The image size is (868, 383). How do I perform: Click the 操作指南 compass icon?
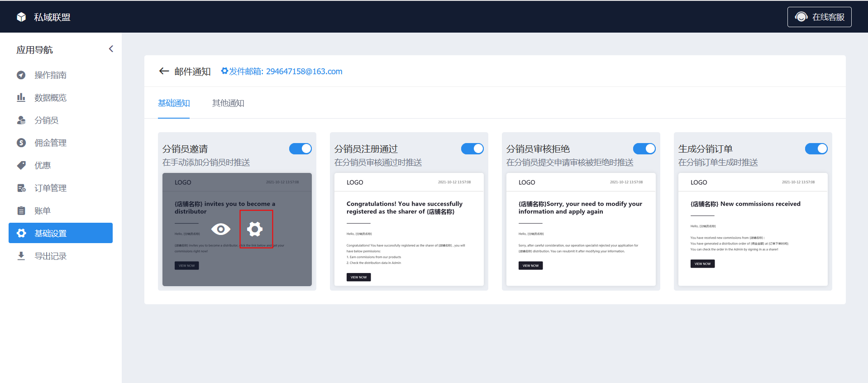(x=21, y=75)
